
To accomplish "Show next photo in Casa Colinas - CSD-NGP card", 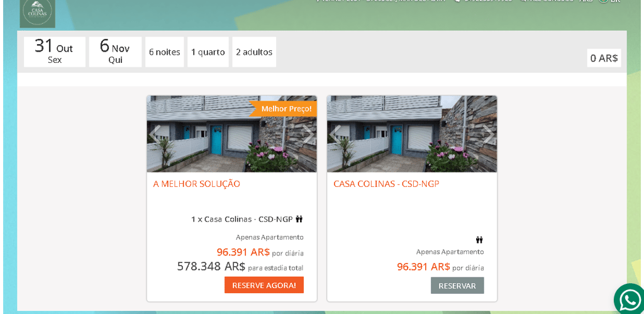I will point(488,135).
